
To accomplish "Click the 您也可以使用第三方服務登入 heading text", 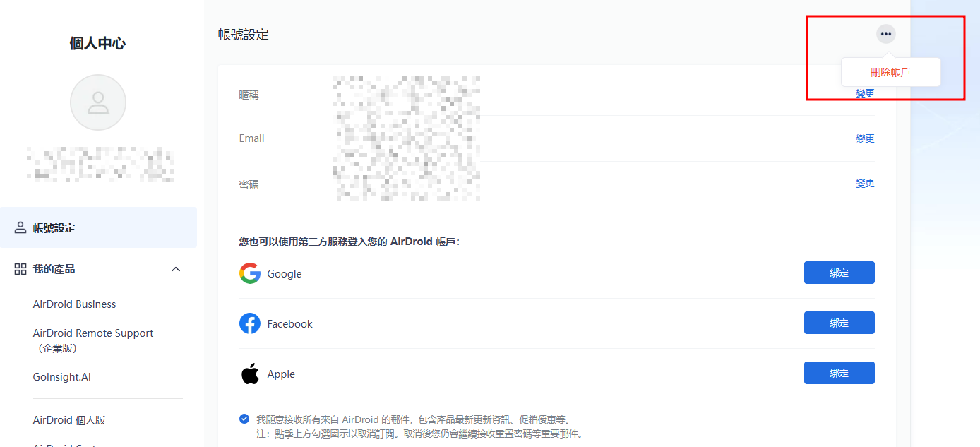I will tap(349, 242).
